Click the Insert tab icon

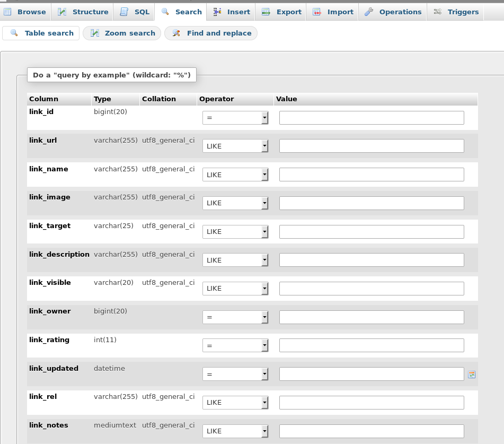pyautogui.click(x=217, y=12)
